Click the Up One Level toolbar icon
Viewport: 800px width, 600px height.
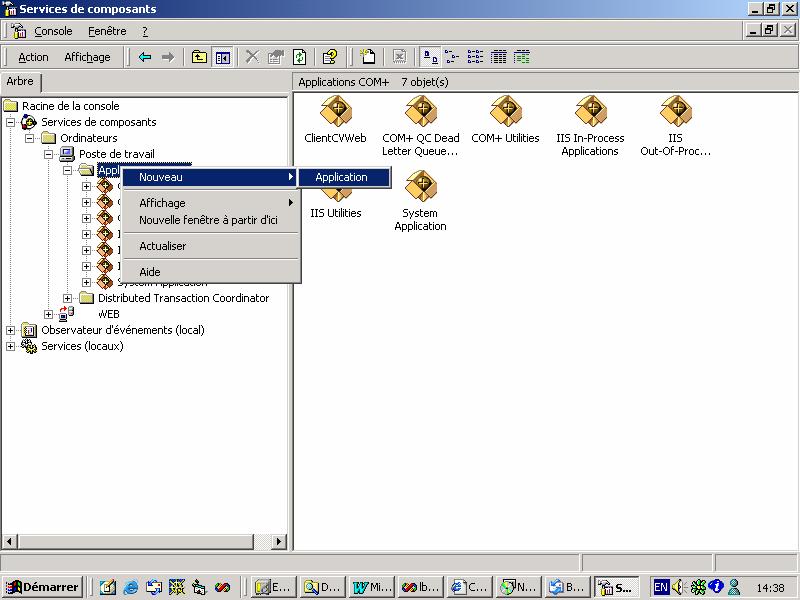tap(200, 57)
